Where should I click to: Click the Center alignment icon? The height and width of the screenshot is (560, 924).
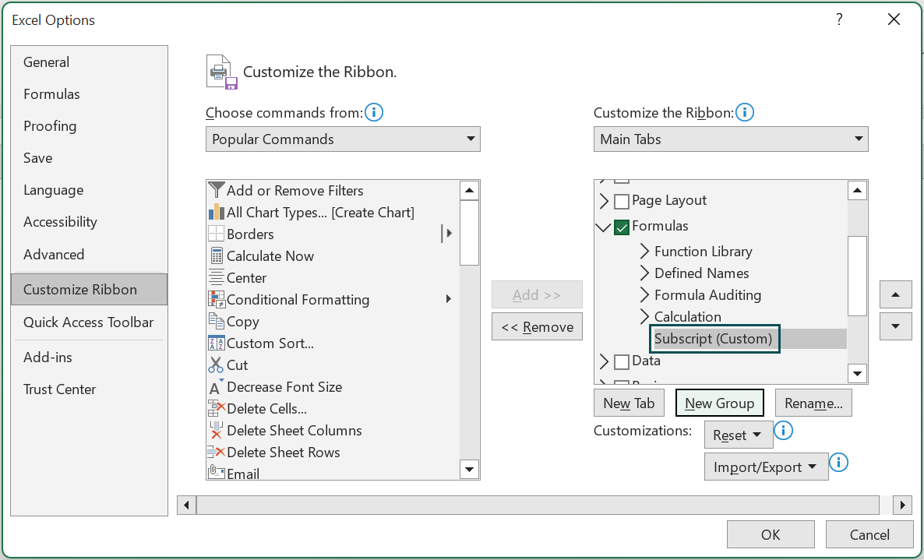[x=217, y=277]
